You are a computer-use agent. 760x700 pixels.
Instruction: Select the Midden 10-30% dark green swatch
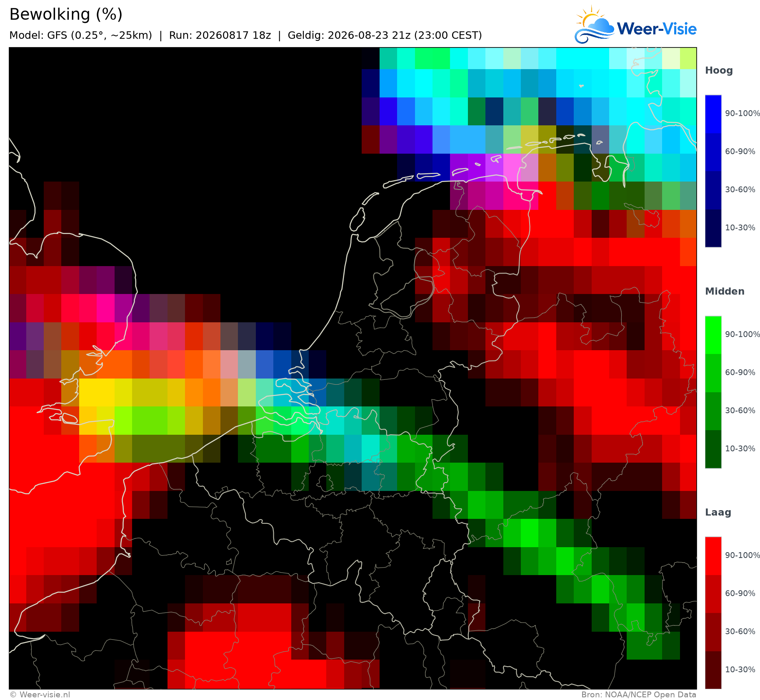point(713,449)
